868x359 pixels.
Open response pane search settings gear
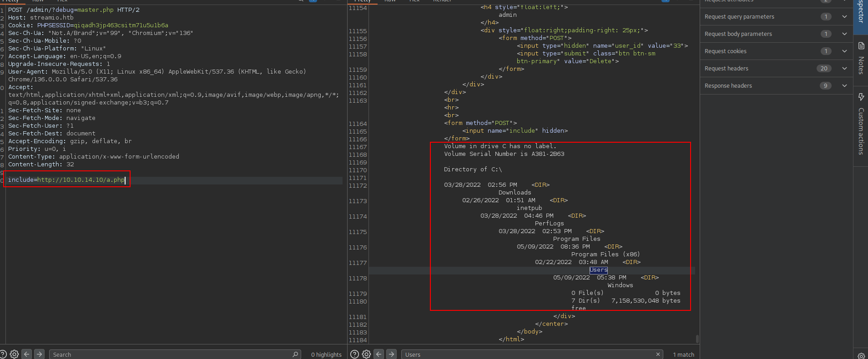click(x=366, y=354)
